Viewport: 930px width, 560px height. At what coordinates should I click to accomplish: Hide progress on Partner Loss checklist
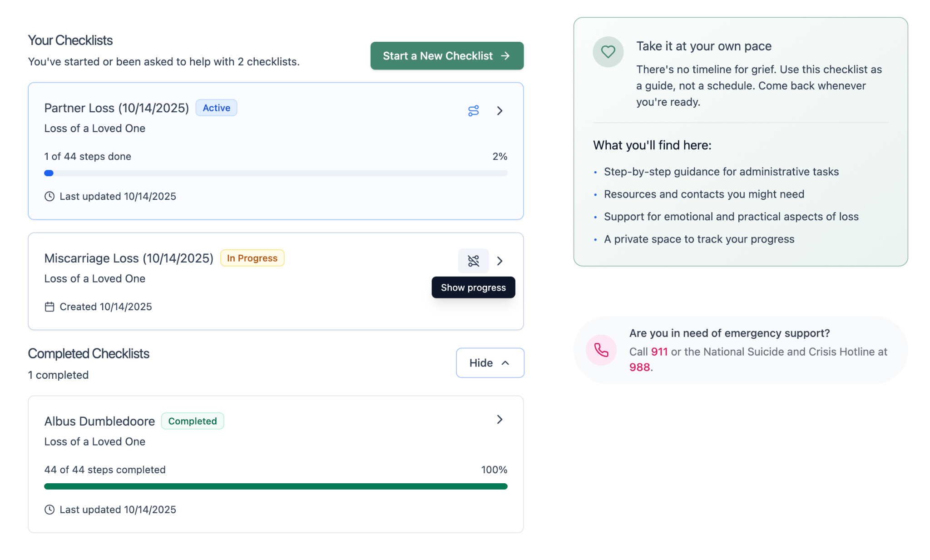tap(473, 111)
